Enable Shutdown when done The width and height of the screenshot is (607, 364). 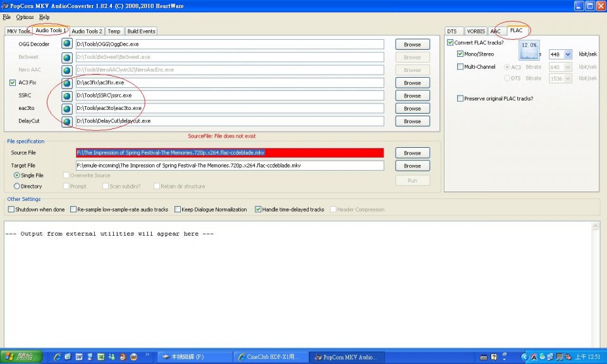[11, 209]
